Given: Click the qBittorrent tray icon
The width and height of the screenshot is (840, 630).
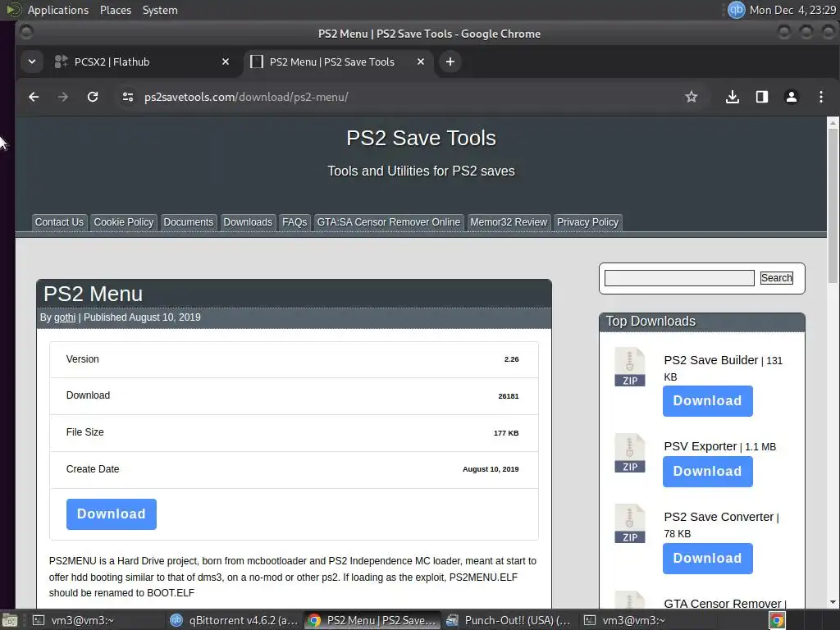Looking at the screenshot, I should [x=736, y=10].
